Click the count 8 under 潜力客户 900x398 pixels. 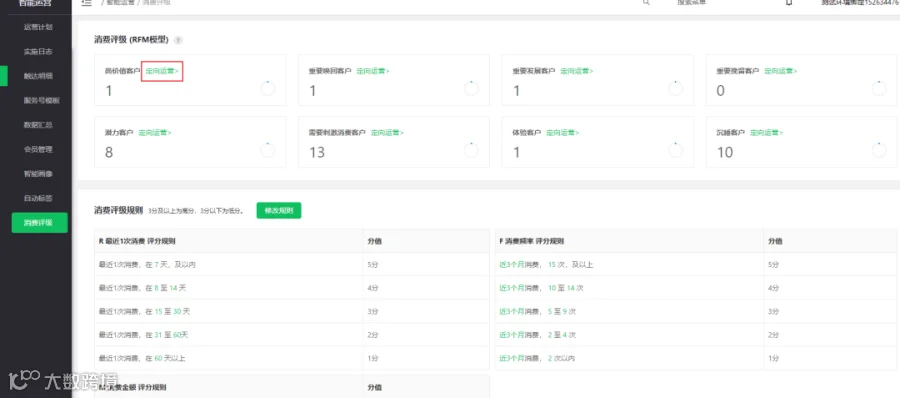click(109, 152)
